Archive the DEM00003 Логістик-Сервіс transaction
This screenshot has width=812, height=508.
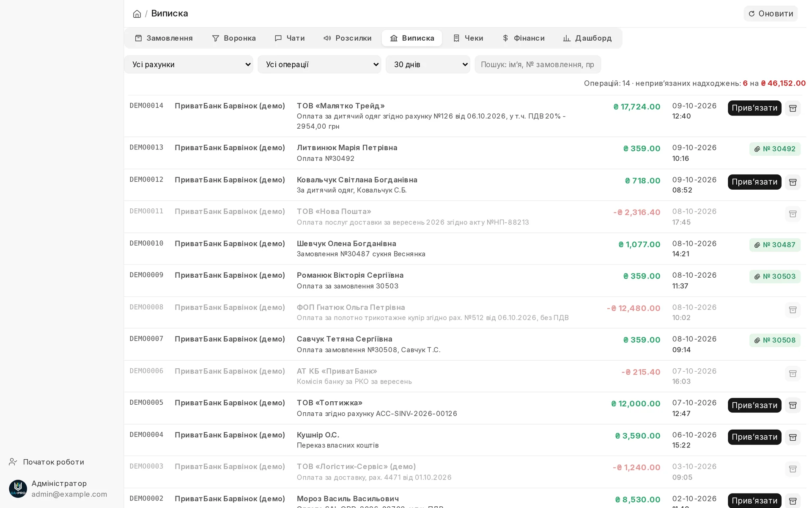tap(793, 469)
